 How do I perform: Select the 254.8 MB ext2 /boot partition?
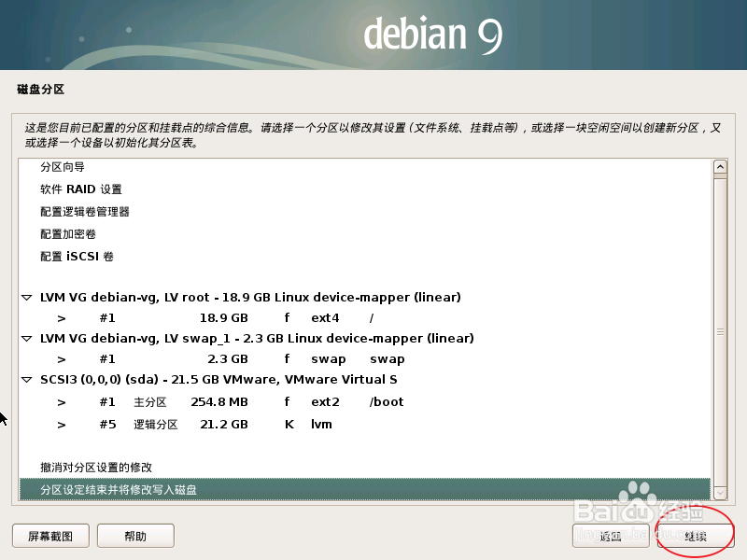click(364, 402)
